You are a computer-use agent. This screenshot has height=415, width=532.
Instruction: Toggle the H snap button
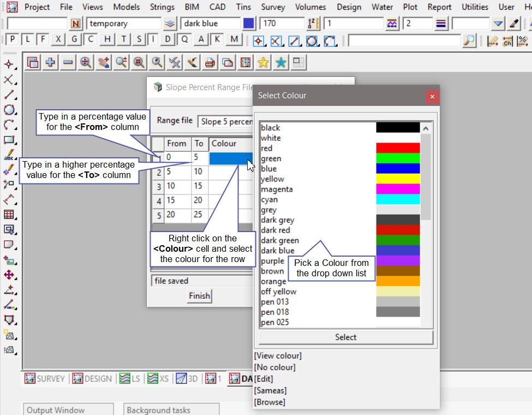point(107,39)
